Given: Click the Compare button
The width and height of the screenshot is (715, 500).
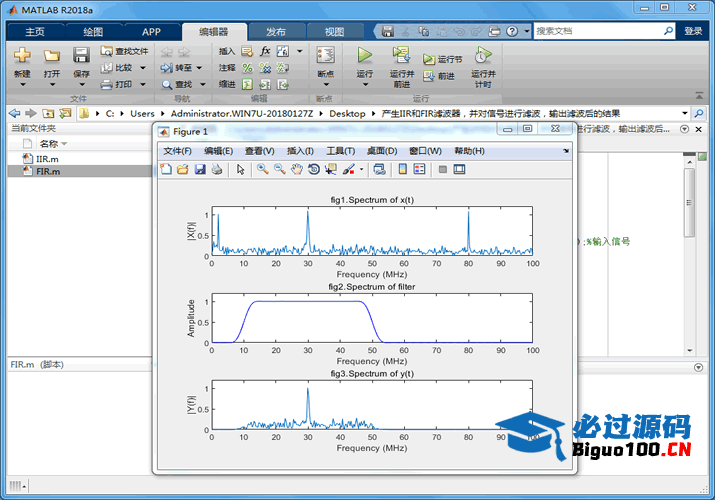Looking at the screenshot, I should 117,67.
